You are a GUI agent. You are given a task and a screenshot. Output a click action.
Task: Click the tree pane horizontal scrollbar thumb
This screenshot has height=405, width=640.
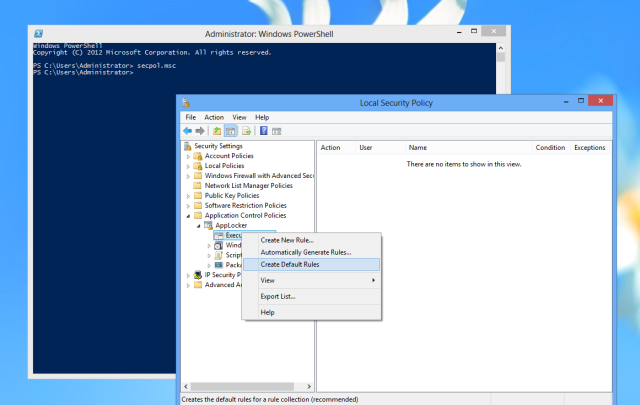pos(242,386)
